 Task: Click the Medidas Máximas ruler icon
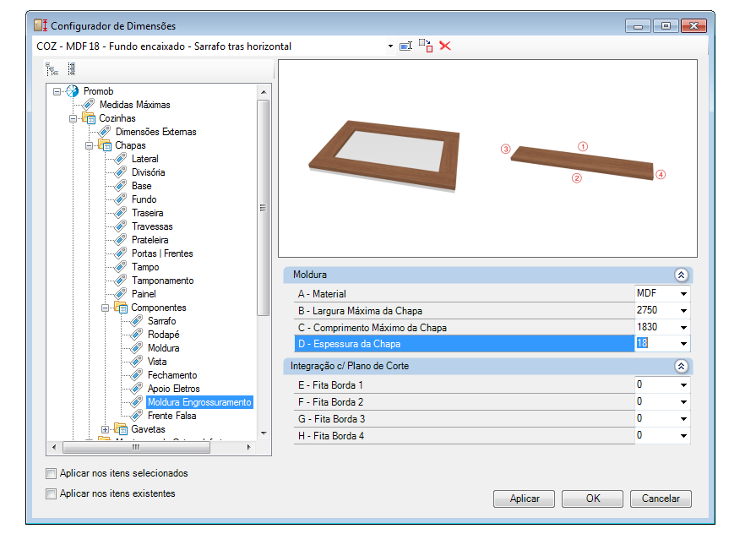pyautogui.click(x=88, y=105)
